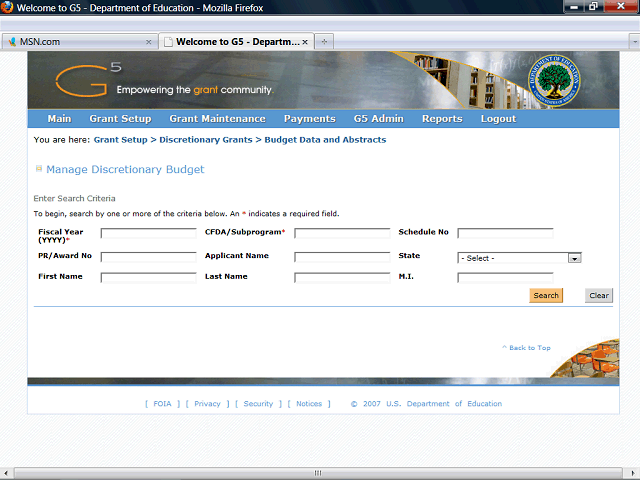Switch to the MSN.com tab
The image size is (640, 480).
[x=80, y=42]
